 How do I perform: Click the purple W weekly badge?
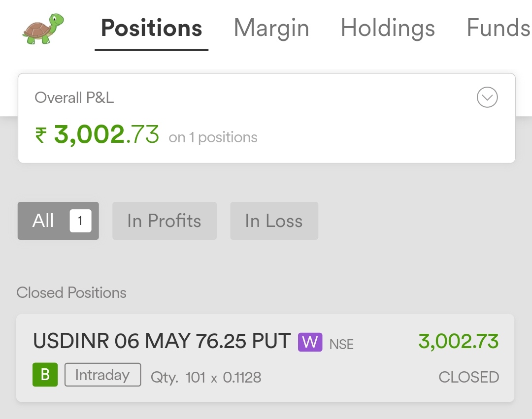click(x=310, y=342)
